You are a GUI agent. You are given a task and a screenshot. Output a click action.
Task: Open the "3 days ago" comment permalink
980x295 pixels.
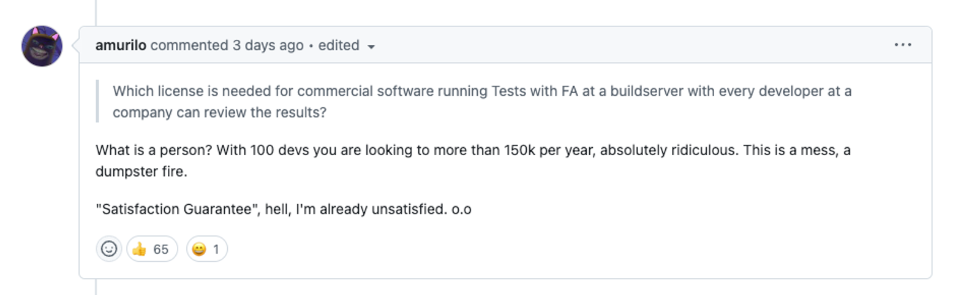click(268, 45)
